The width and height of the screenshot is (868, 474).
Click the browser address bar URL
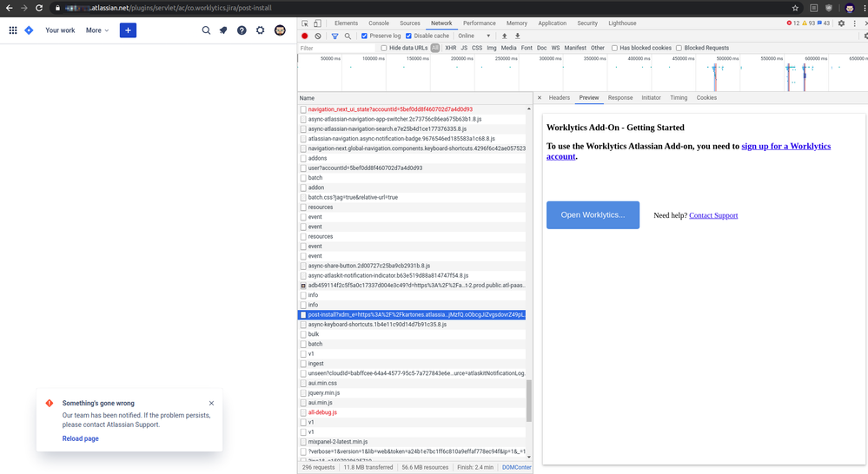[x=168, y=8]
